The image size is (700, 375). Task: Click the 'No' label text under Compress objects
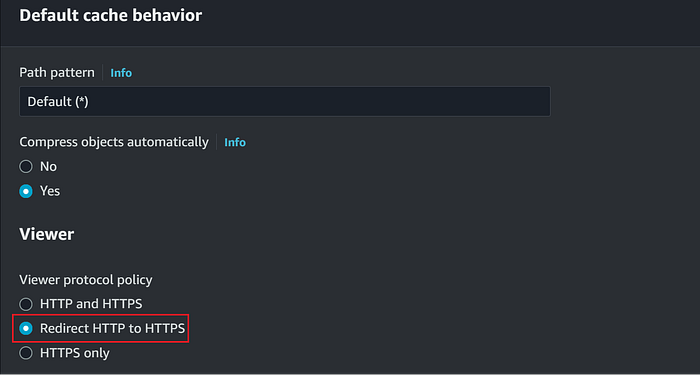(x=48, y=167)
